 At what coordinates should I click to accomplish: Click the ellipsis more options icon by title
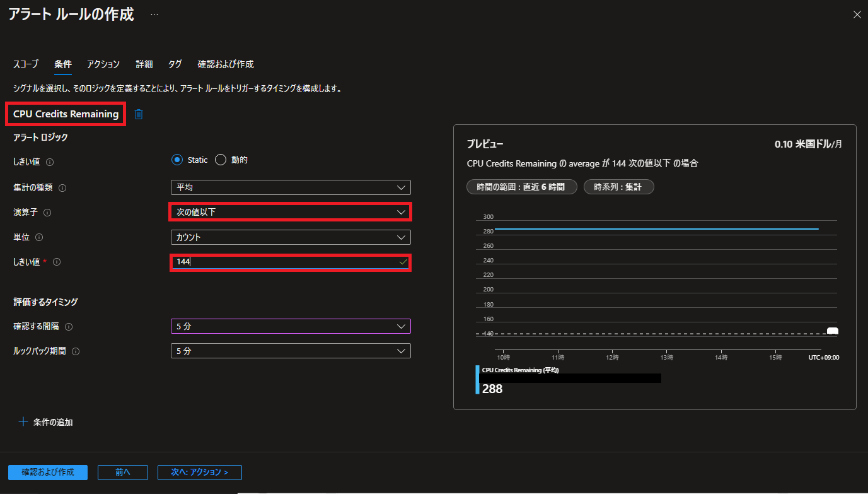[154, 15]
